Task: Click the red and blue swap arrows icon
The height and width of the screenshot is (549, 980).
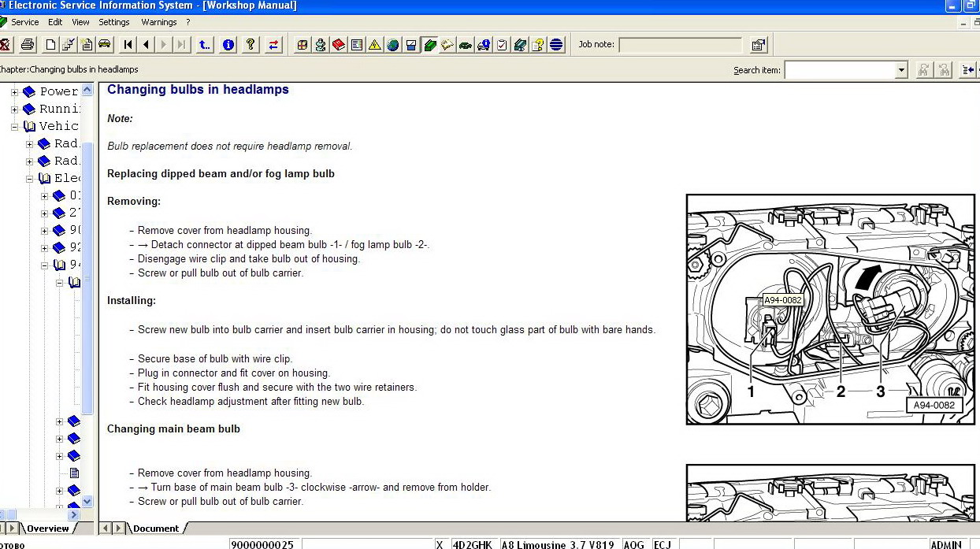Action: (273, 45)
